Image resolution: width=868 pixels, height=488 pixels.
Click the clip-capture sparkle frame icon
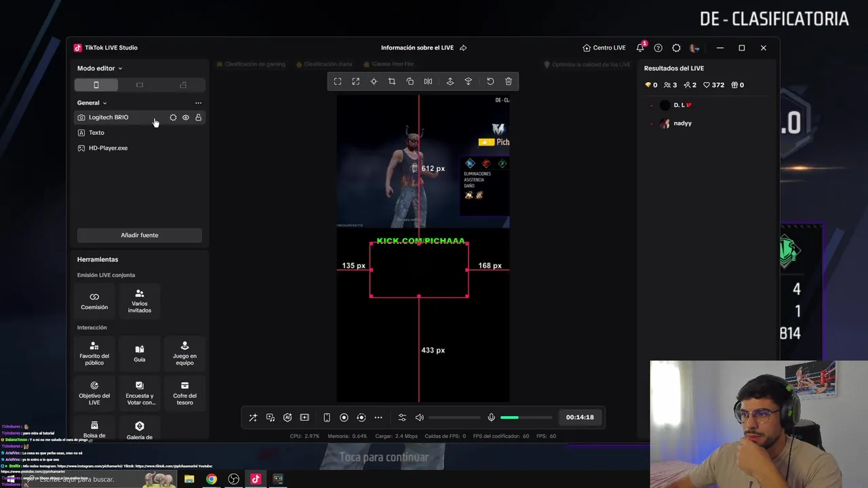[x=304, y=418]
